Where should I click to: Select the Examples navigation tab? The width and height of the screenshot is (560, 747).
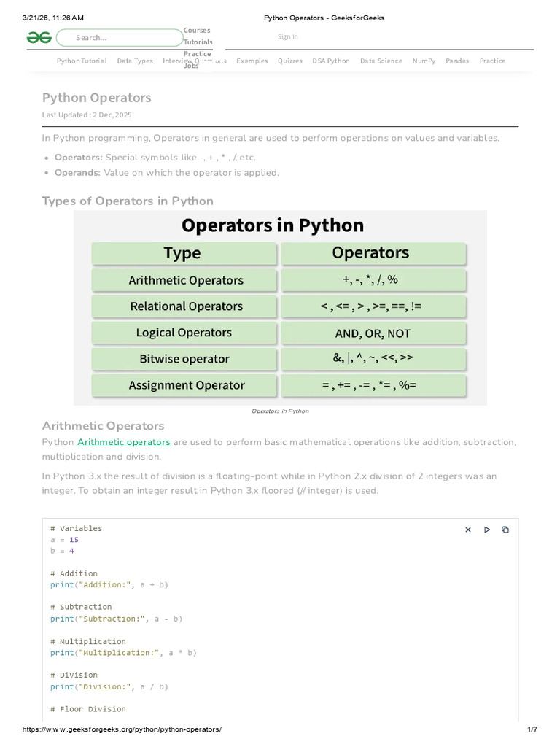[x=252, y=61]
